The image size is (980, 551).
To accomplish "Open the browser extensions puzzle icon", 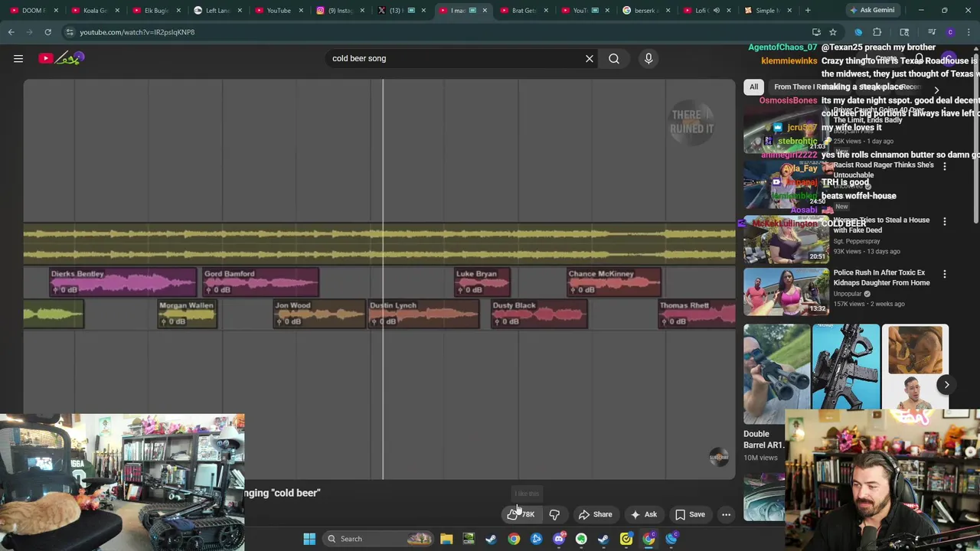I will (877, 32).
